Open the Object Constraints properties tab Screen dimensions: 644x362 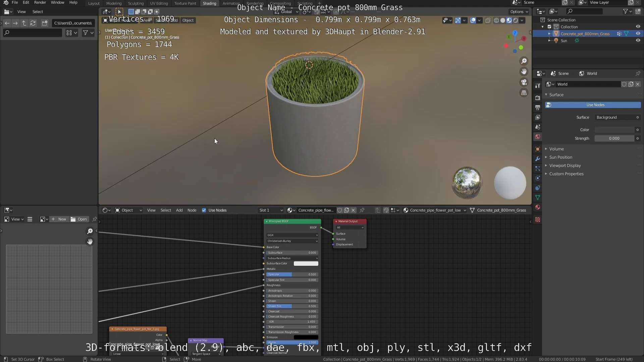(x=538, y=188)
